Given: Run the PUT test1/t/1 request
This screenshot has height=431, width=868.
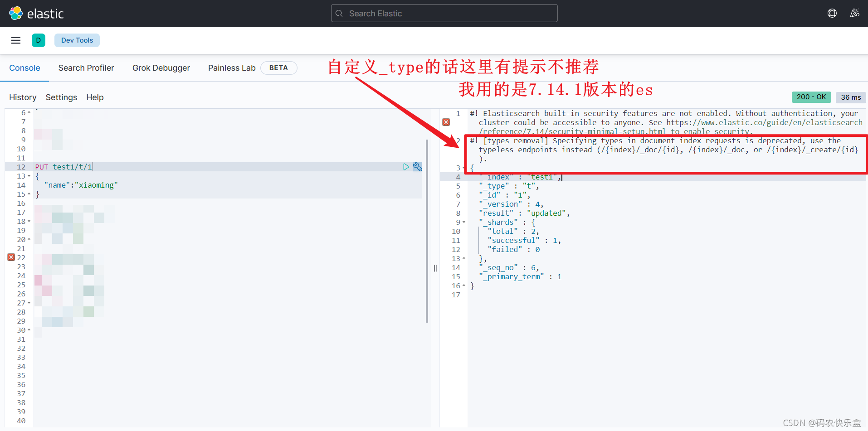Looking at the screenshot, I should coord(406,167).
